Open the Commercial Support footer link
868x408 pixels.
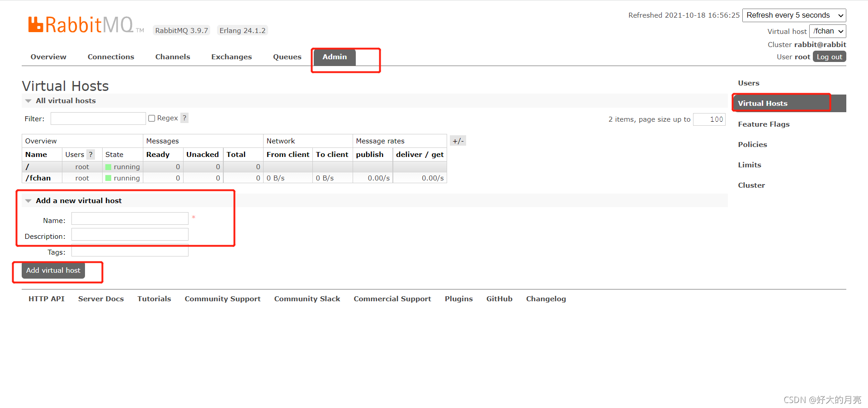392,299
